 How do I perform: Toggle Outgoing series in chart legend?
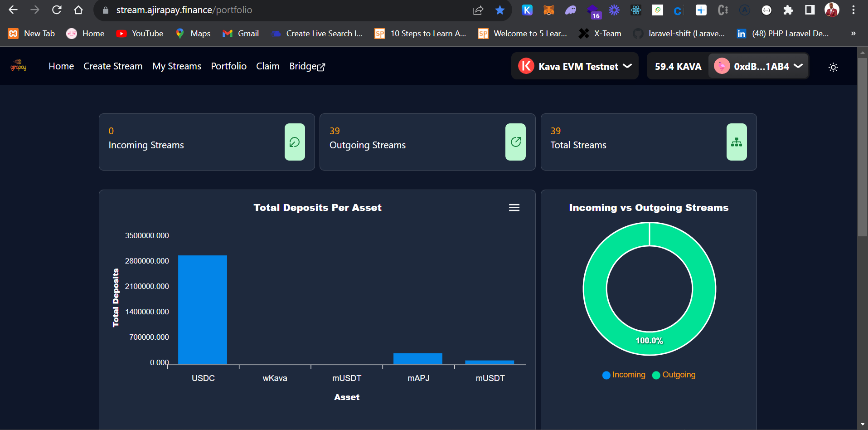[x=674, y=375]
